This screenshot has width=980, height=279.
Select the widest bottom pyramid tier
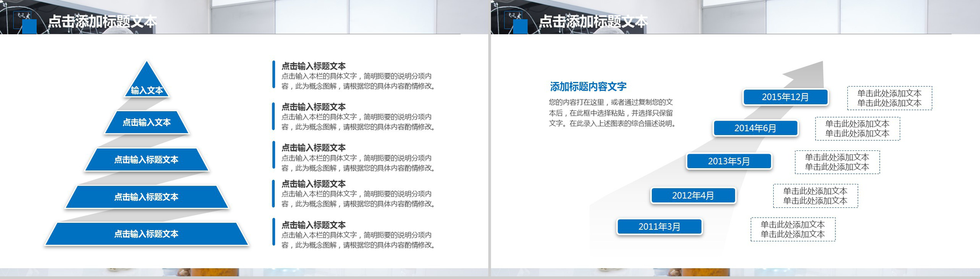pos(147,234)
